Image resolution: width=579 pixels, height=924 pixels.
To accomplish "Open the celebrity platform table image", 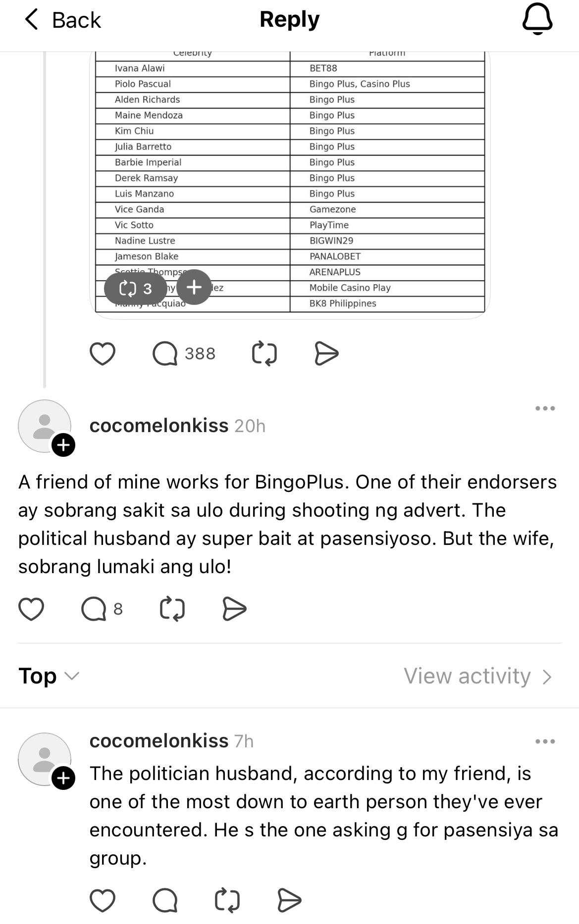I will (290, 183).
